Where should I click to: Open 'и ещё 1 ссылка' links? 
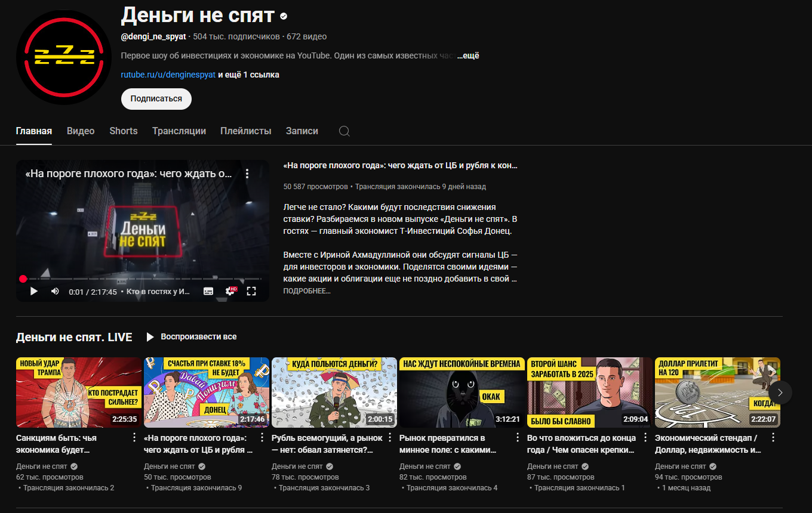(248, 75)
